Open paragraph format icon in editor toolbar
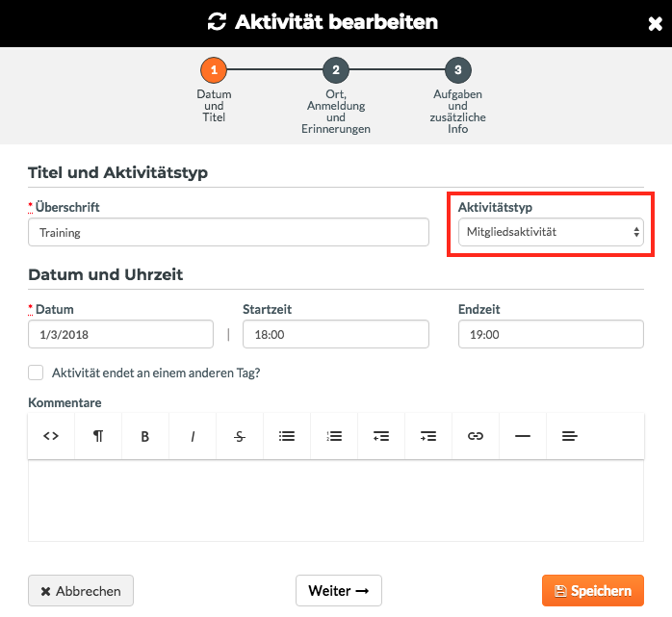 [98, 436]
